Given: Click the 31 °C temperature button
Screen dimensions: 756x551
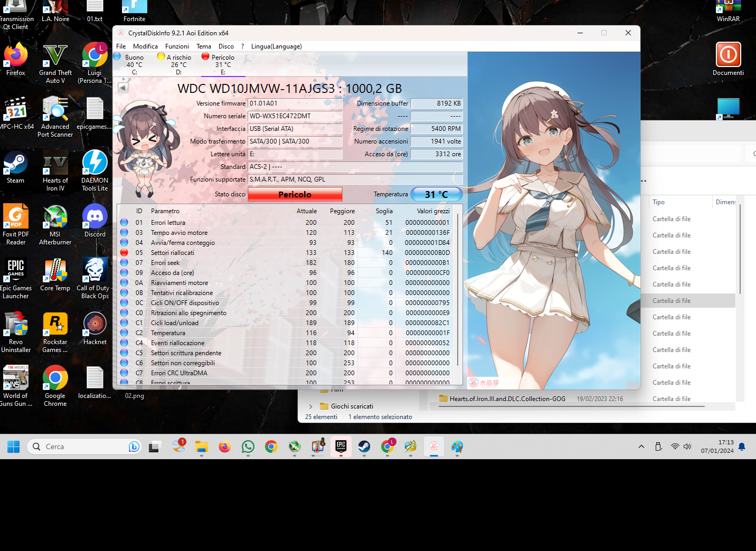Looking at the screenshot, I should (x=437, y=194).
